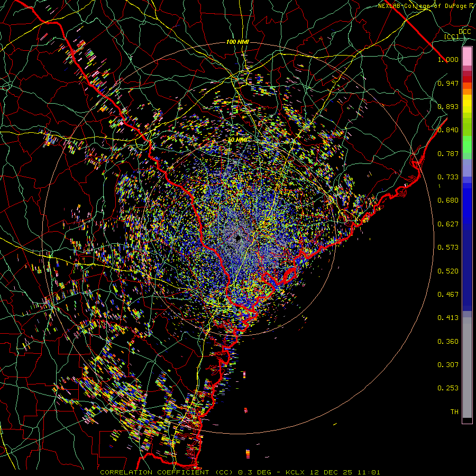Select the 0.893 legend value
The width and height of the screenshot is (476, 476).
448,106
